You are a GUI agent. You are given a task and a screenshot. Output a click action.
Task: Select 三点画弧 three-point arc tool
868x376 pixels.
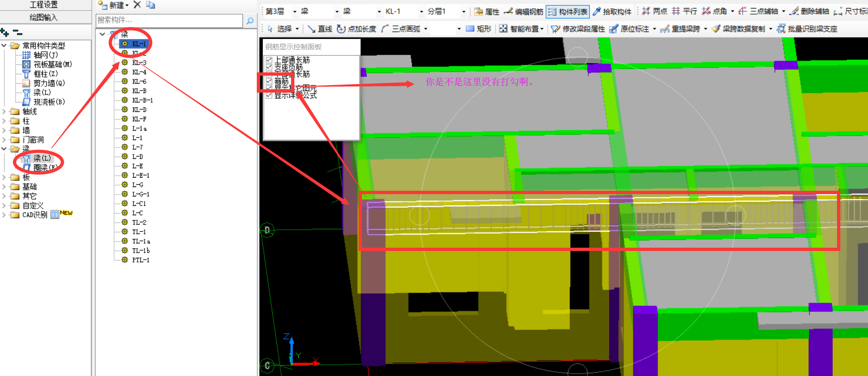click(400, 29)
